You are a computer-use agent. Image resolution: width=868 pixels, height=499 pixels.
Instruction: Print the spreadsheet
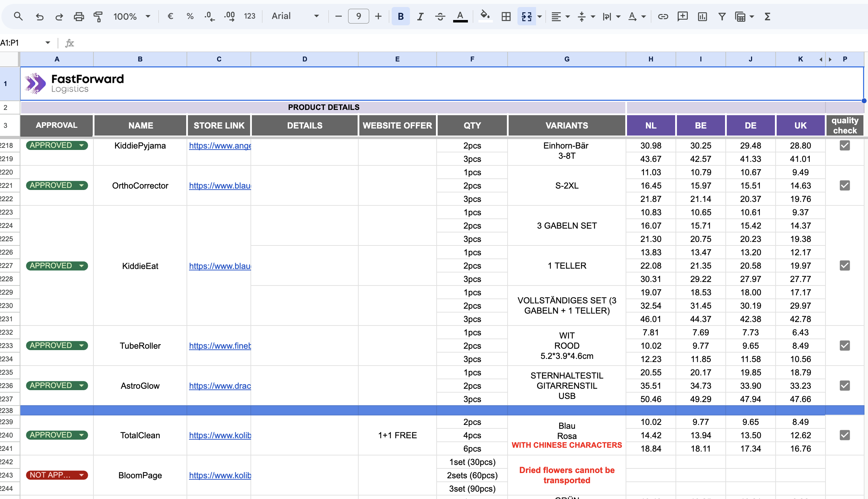coord(79,16)
